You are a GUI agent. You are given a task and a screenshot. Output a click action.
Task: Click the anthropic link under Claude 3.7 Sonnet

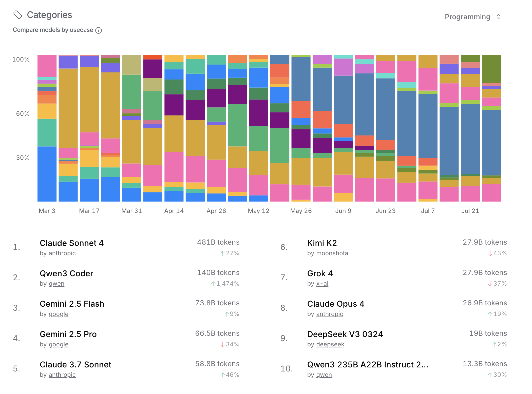coord(62,375)
